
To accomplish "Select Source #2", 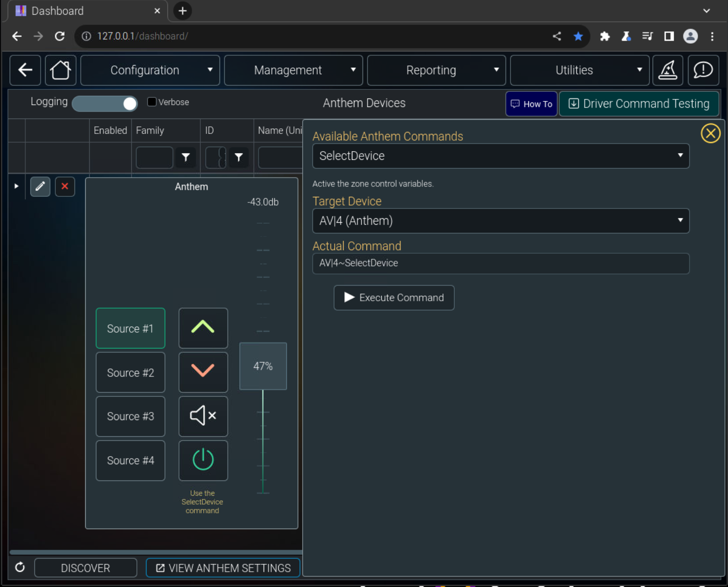I will pyautogui.click(x=130, y=372).
